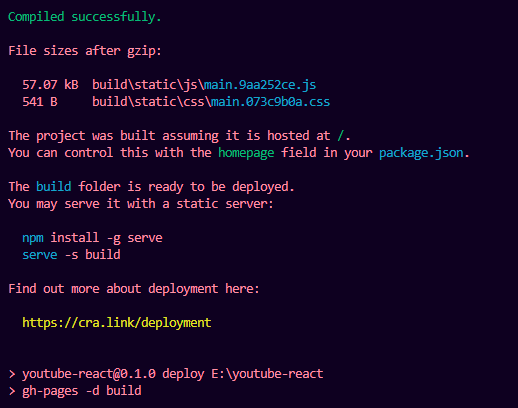Click the green slash after hosted at
518x408 pixels.
341,136
